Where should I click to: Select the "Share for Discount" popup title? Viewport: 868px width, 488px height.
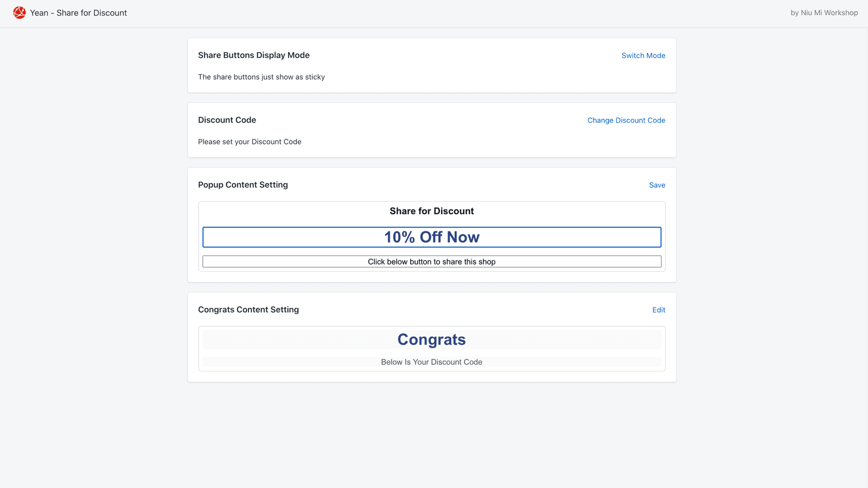[x=432, y=211]
